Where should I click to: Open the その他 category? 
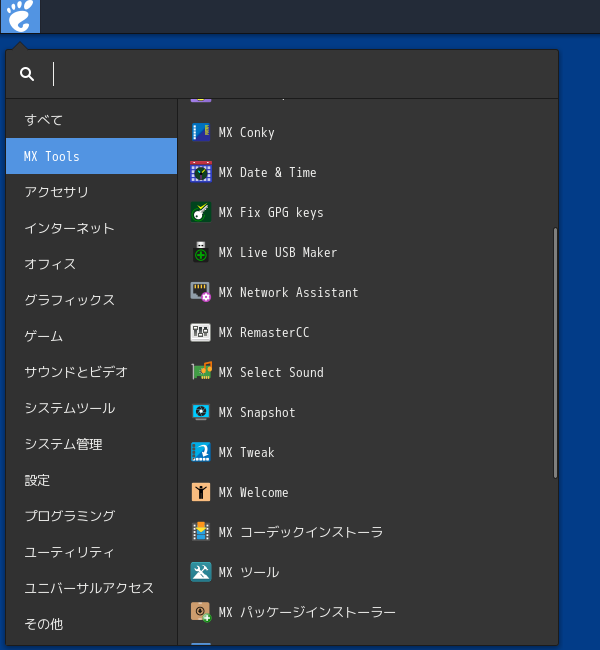coord(92,624)
